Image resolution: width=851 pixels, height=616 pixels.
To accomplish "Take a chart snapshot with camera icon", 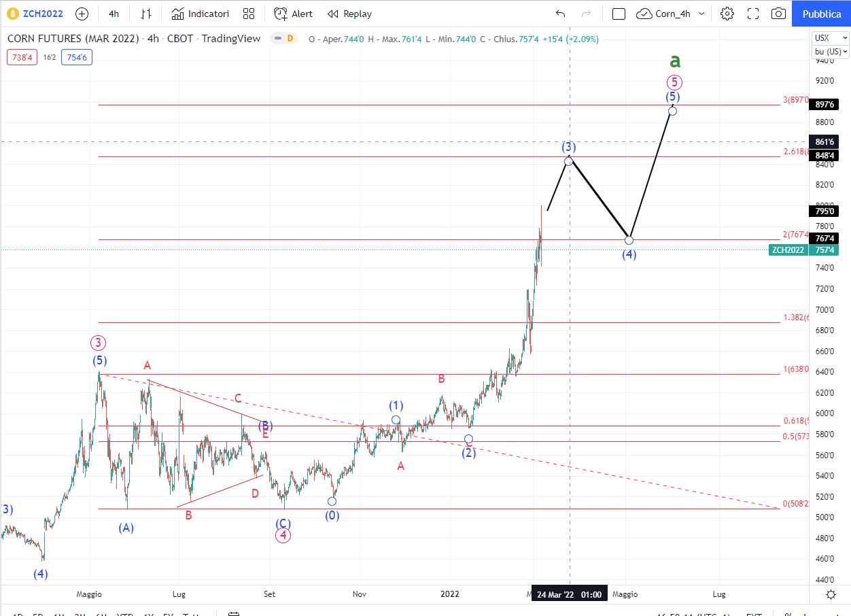I will pyautogui.click(x=779, y=14).
